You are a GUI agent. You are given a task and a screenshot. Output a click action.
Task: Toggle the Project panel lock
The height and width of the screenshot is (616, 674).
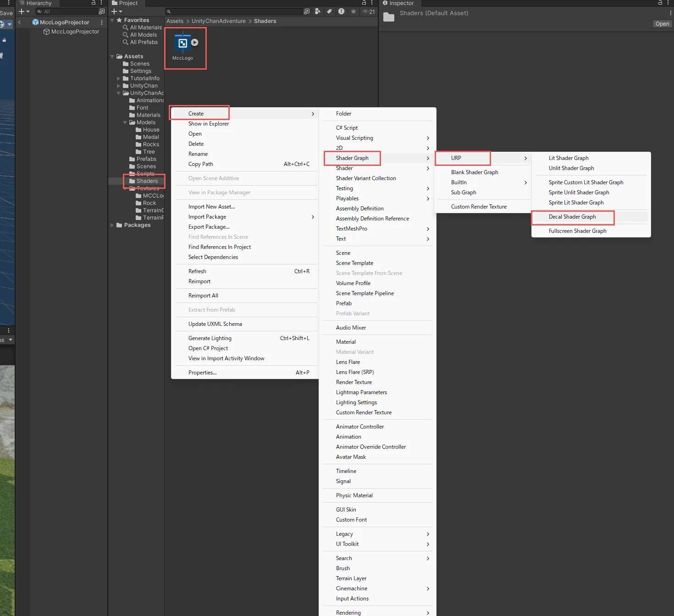point(364,3)
